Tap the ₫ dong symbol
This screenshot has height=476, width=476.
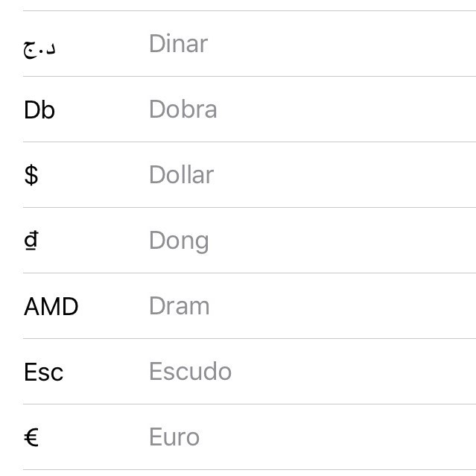click(31, 241)
